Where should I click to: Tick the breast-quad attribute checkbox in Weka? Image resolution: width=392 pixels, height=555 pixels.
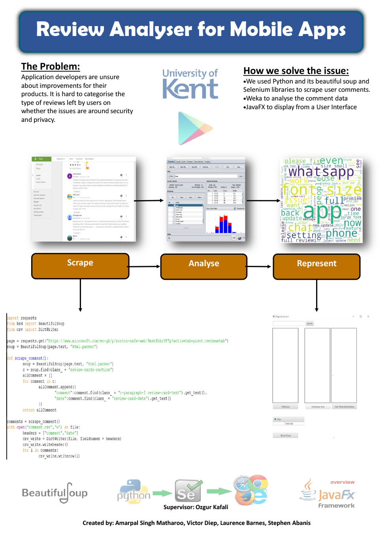pos(174,222)
